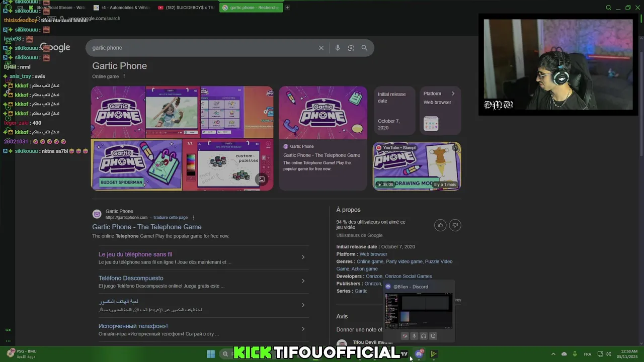Expand the Arabic sitelink arrow
This screenshot has width=644, height=362.
tap(303, 305)
